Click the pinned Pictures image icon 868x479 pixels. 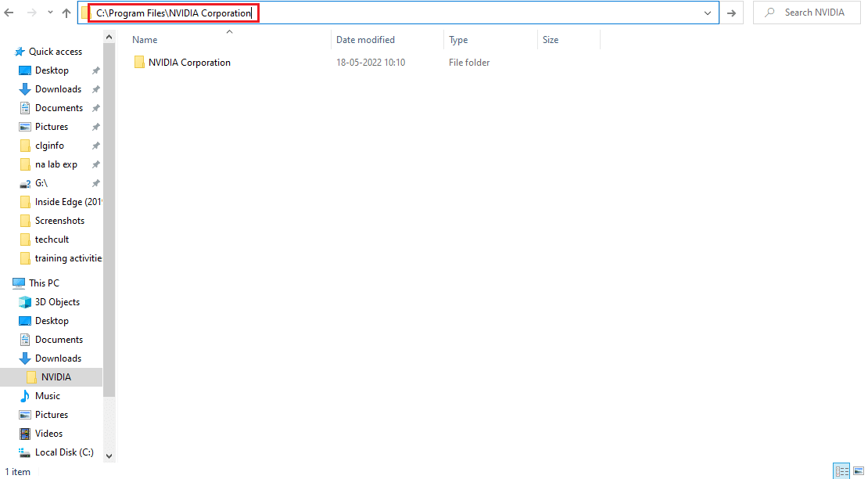click(25, 127)
